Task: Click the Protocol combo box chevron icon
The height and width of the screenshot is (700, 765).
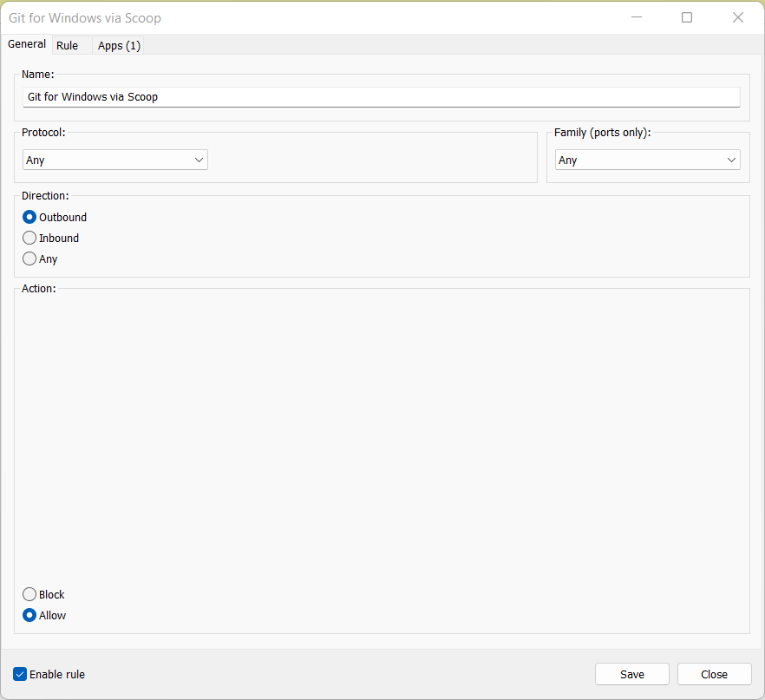Action: (x=199, y=160)
